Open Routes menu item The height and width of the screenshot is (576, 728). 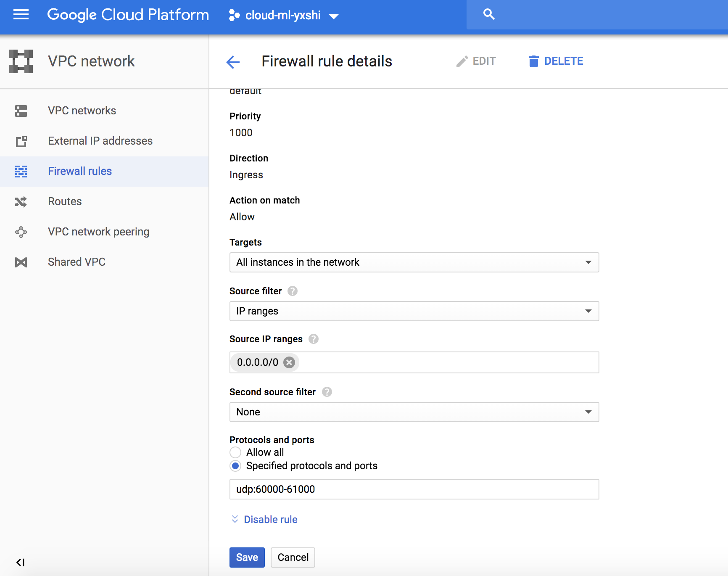[104, 202]
